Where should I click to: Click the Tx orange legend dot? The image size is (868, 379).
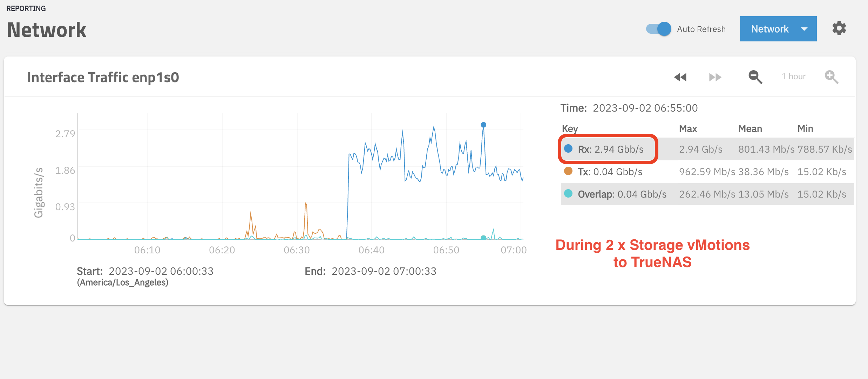(568, 171)
